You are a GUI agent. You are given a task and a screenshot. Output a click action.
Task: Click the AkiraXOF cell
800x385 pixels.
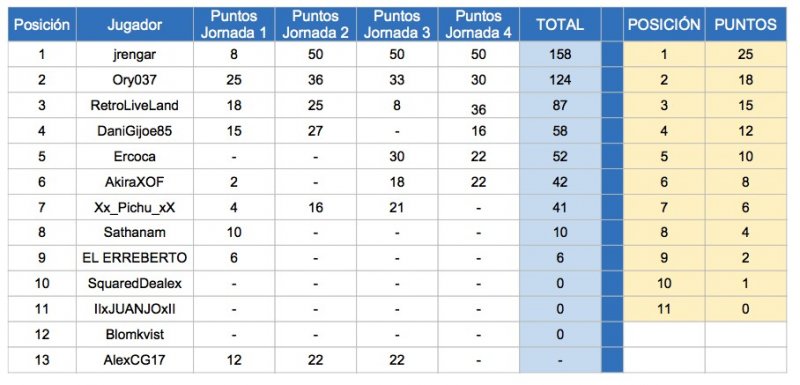pyautogui.click(x=135, y=182)
